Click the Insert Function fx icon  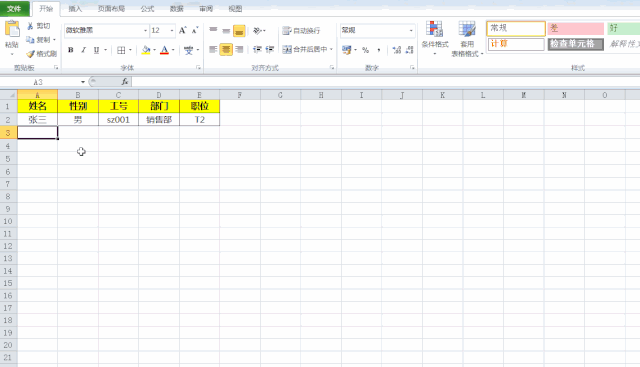click(x=125, y=82)
